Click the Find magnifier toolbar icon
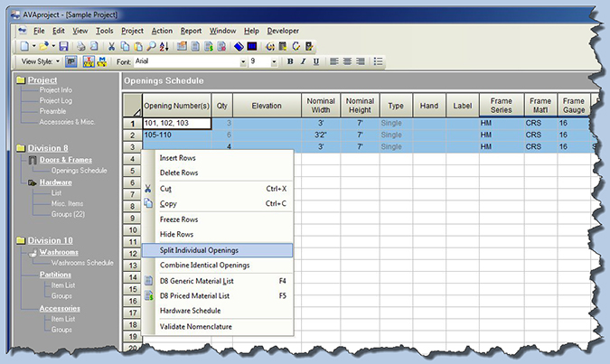This screenshot has width=610, height=364. tap(150, 46)
